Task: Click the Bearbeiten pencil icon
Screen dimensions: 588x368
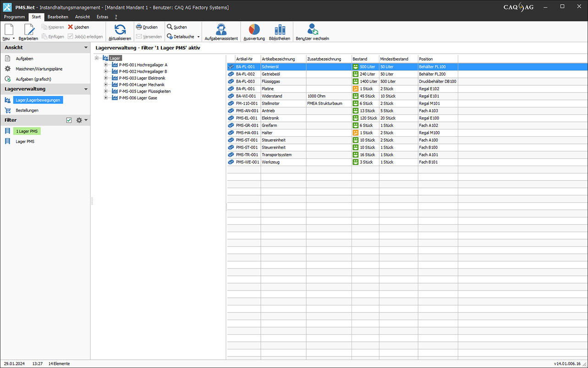Action: point(29,29)
